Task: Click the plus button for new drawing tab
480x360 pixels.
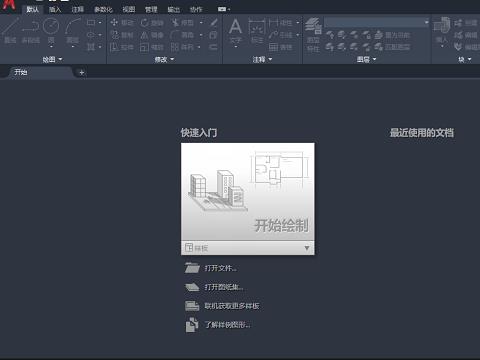Action: coord(82,72)
